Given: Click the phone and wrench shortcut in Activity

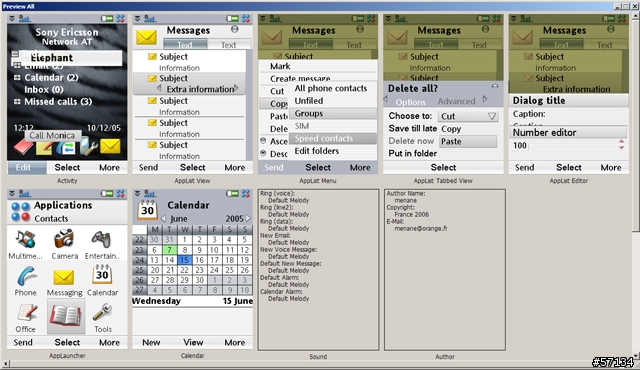Looking at the screenshot, I should pos(89,146).
